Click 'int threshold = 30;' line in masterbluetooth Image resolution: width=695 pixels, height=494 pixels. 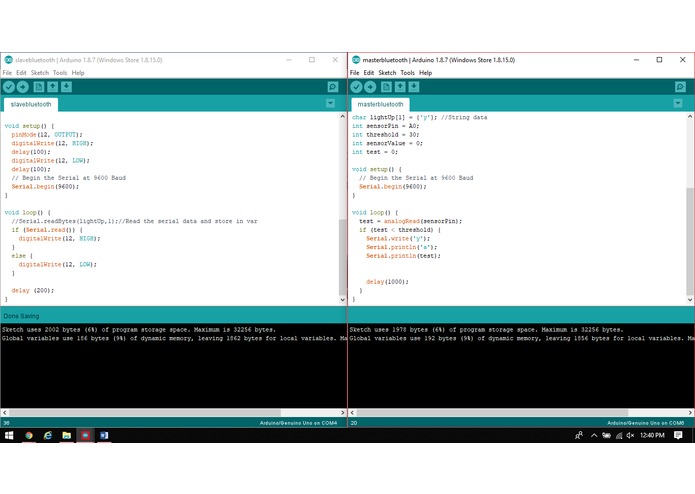point(386,135)
